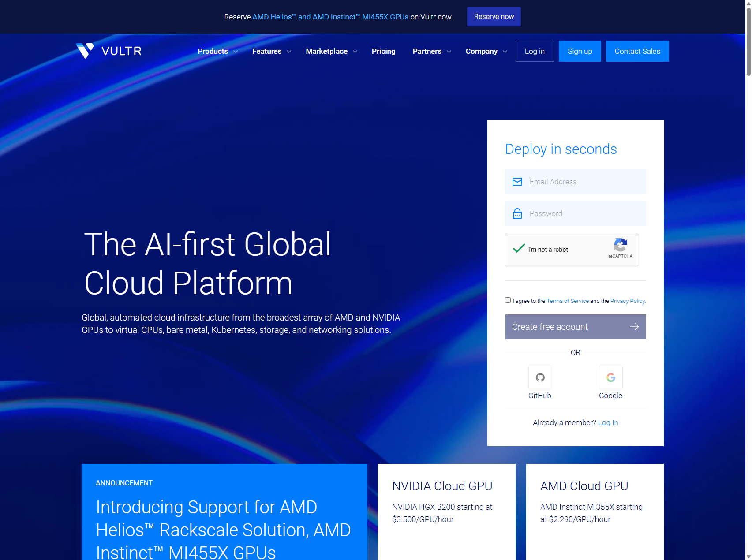Image resolution: width=752 pixels, height=560 pixels.
Task: Click the Google label under the icon
Action: [610, 396]
